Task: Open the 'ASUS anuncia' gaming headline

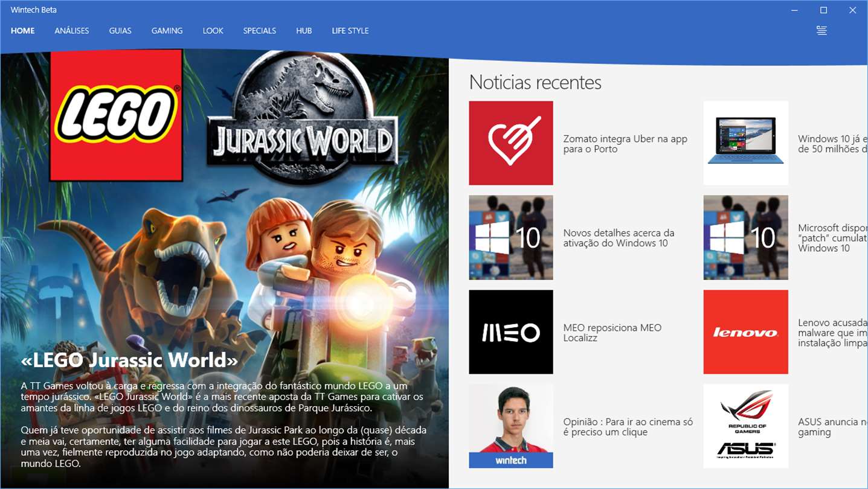Action: pos(832,427)
